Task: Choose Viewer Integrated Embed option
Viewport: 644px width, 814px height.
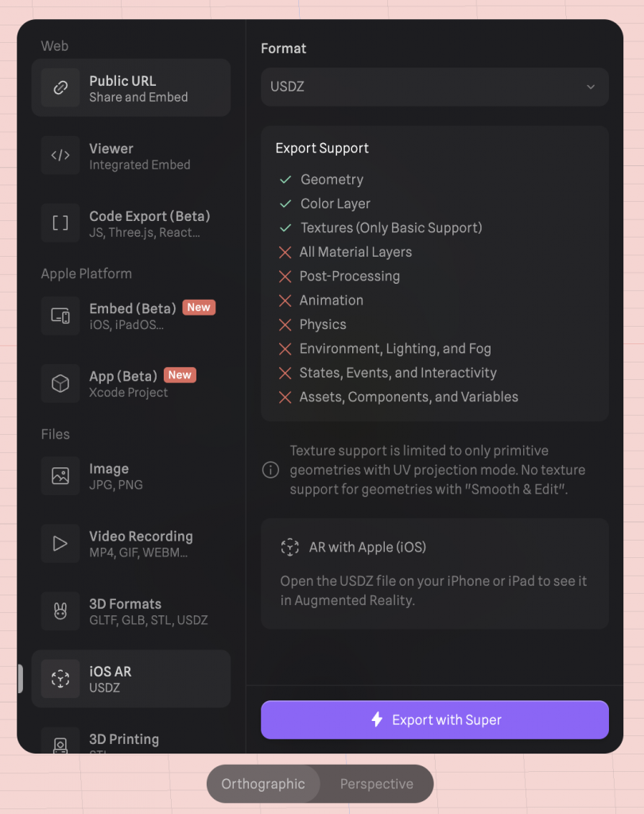Action: 131,156
